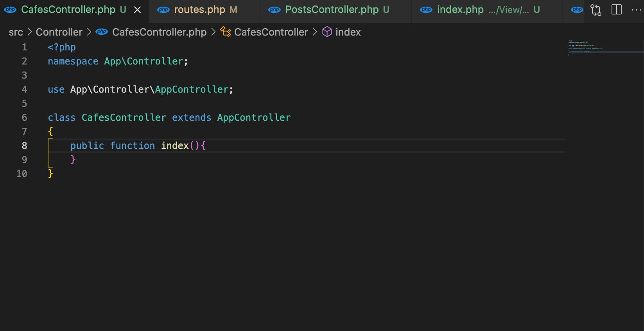Open the index method breadcrumb
The image size is (644, 331).
pyautogui.click(x=348, y=32)
